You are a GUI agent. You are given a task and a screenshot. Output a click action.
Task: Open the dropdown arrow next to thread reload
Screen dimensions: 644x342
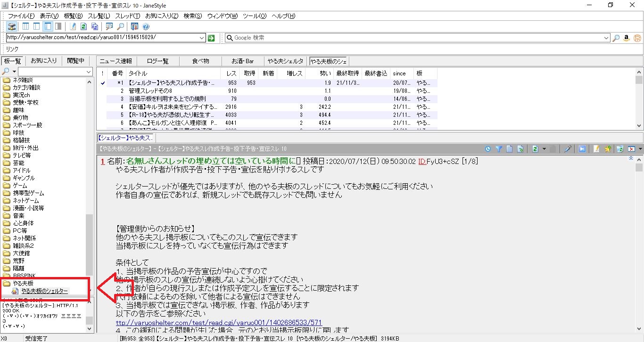tap(544, 149)
